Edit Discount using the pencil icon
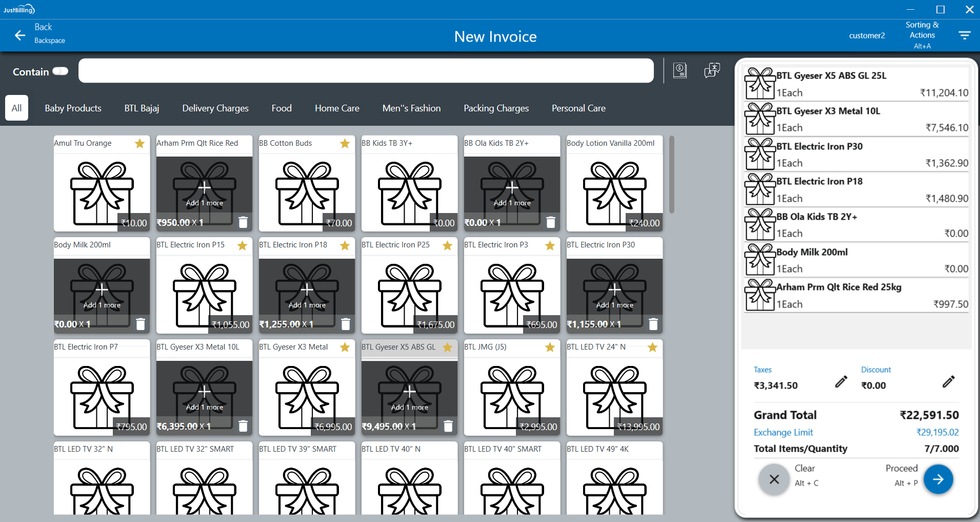 pyautogui.click(x=948, y=381)
